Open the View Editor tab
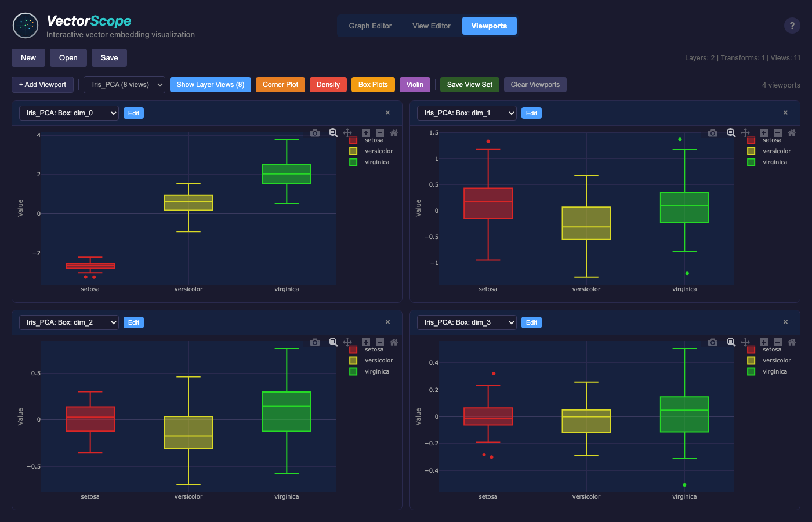This screenshot has height=522, width=812. pos(431,26)
